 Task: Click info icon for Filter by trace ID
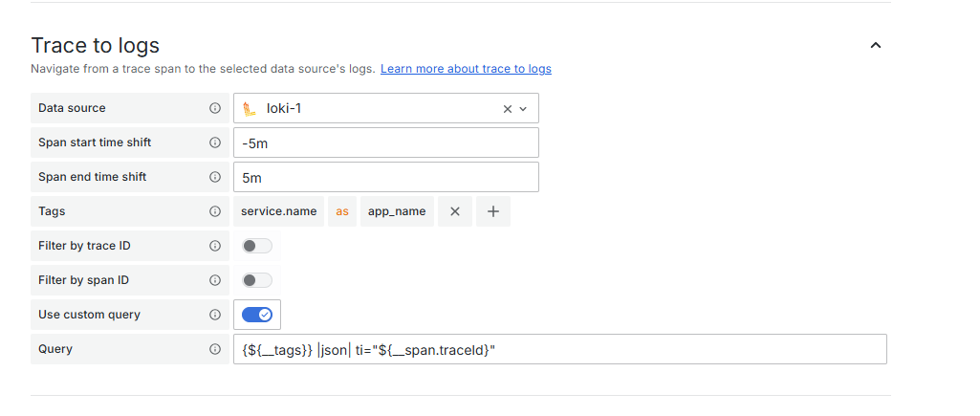click(x=215, y=246)
